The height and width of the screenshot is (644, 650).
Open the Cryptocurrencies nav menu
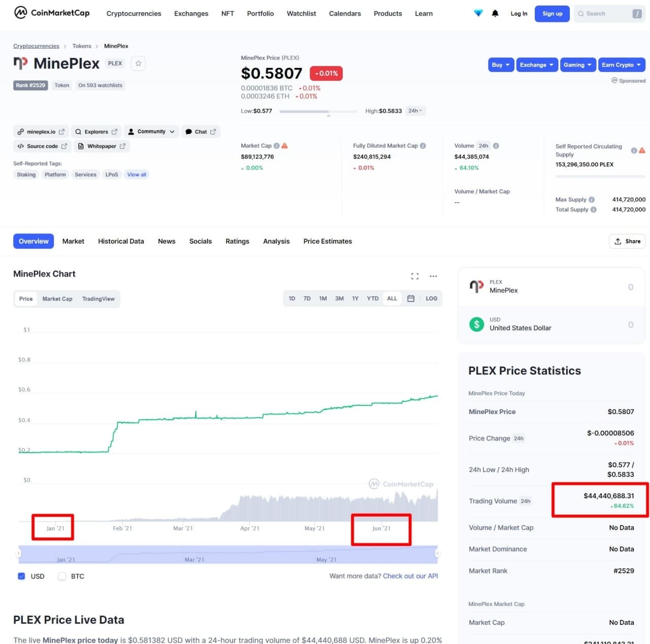pos(134,14)
